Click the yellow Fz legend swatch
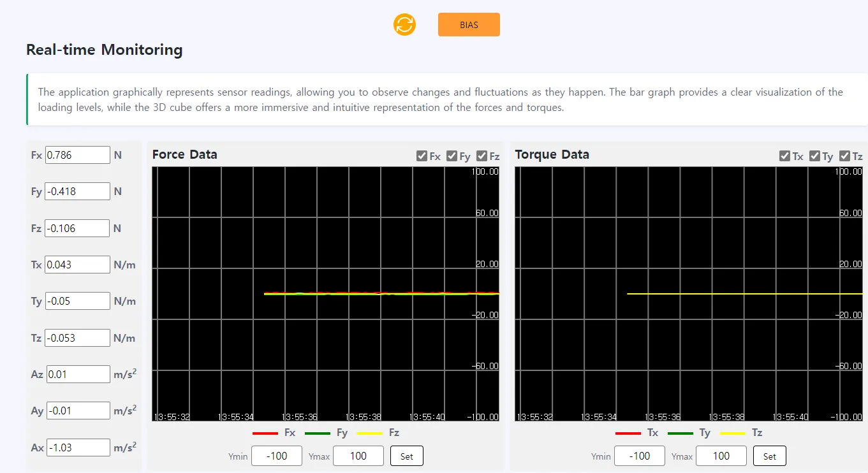 click(x=370, y=433)
